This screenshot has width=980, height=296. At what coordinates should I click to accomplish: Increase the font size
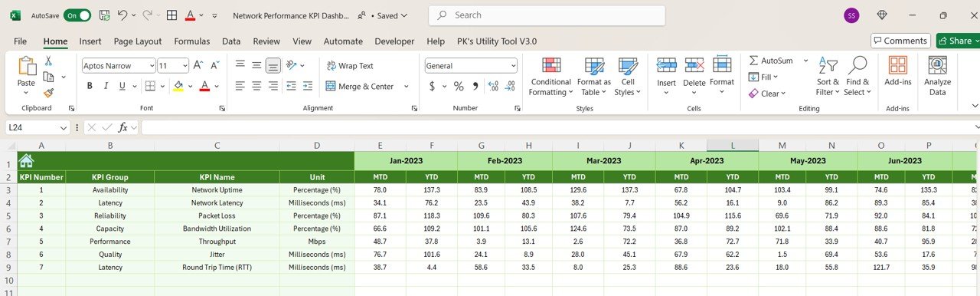tap(198, 65)
